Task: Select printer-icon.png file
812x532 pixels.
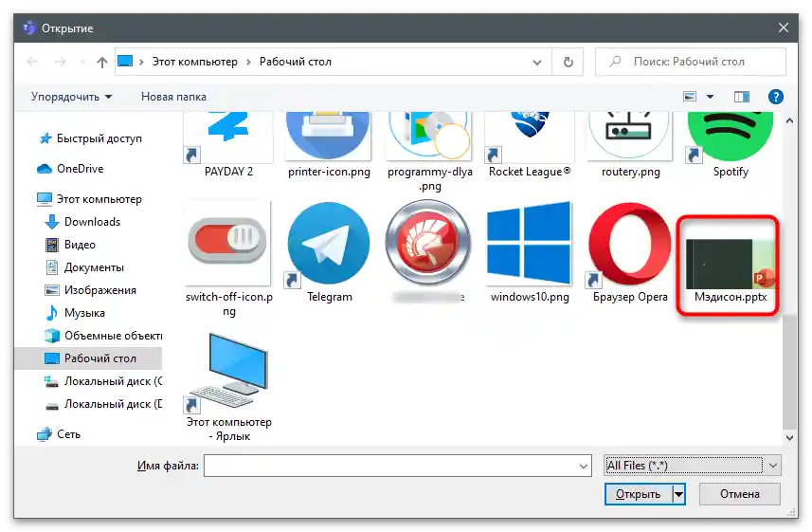Action: coord(329,145)
